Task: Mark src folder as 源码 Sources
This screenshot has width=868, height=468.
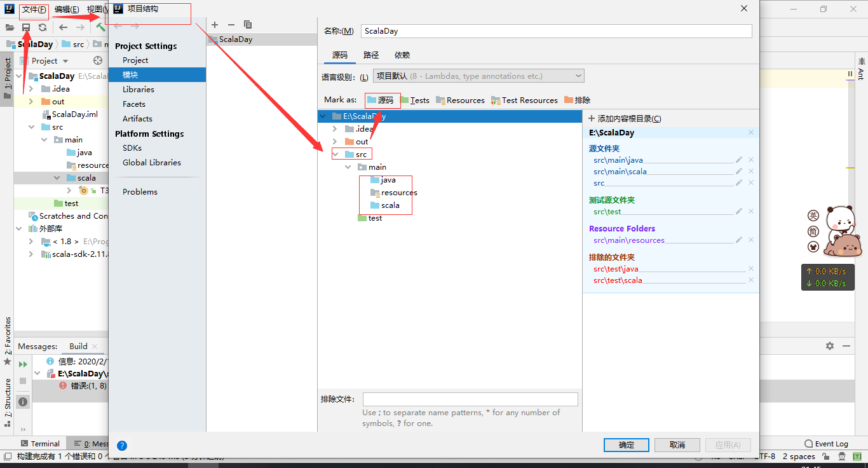Action: point(383,100)
